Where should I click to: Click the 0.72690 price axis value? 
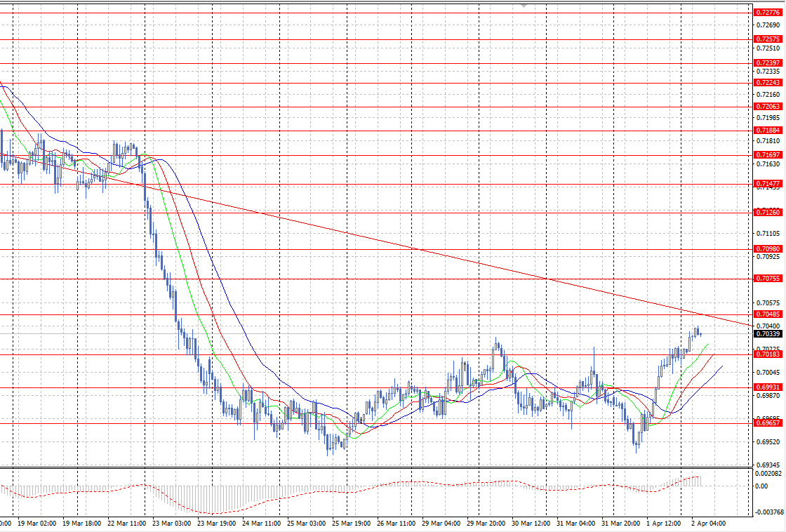pos(768,25)
